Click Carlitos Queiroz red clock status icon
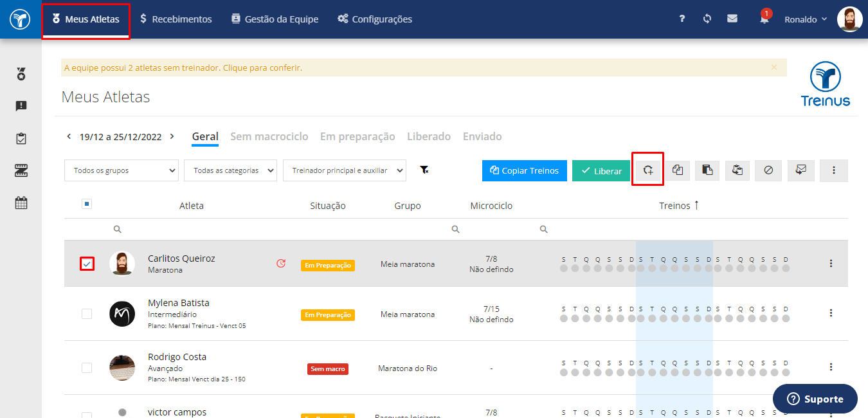The height and width of the screenshot is (418, 868). tap(281, 263)
